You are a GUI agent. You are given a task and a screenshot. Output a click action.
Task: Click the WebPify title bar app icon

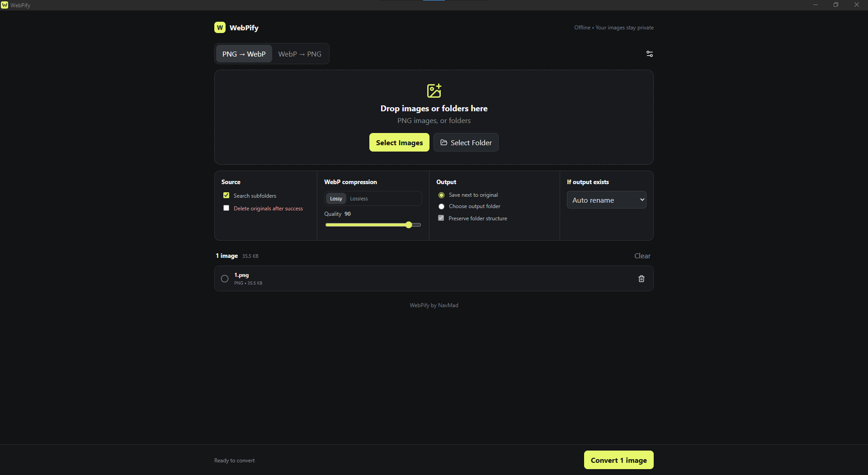coord(5,5)
